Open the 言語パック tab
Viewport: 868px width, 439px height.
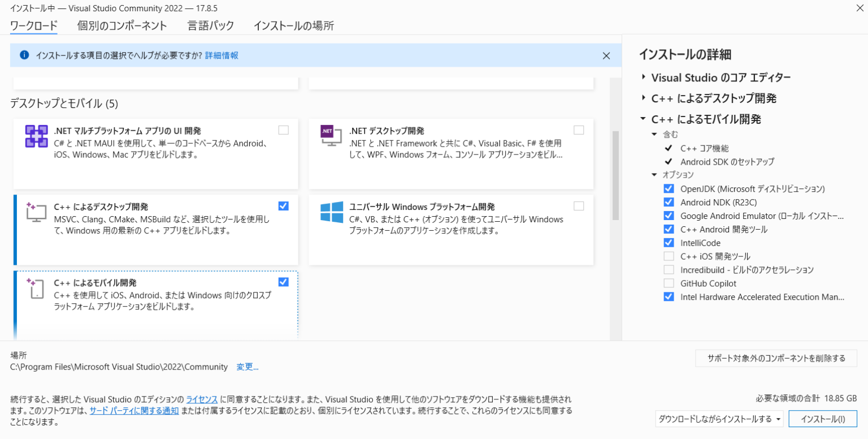click(210, 25)
